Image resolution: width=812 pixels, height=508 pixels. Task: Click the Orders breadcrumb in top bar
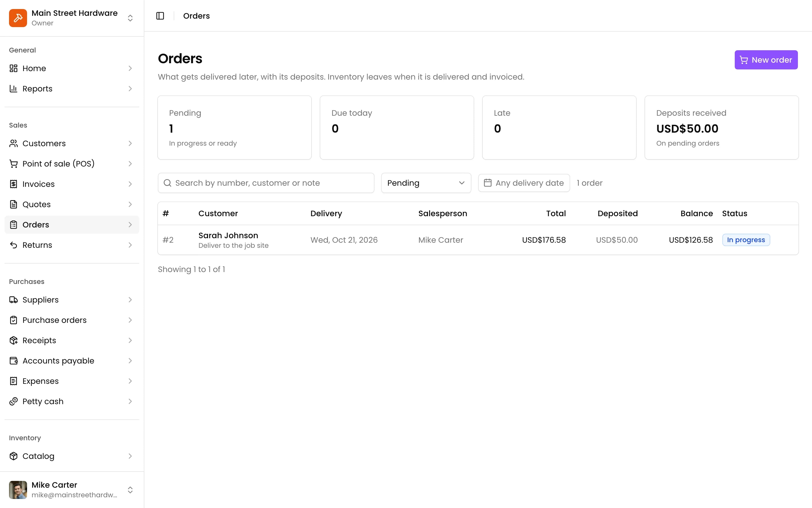[196, 16]
